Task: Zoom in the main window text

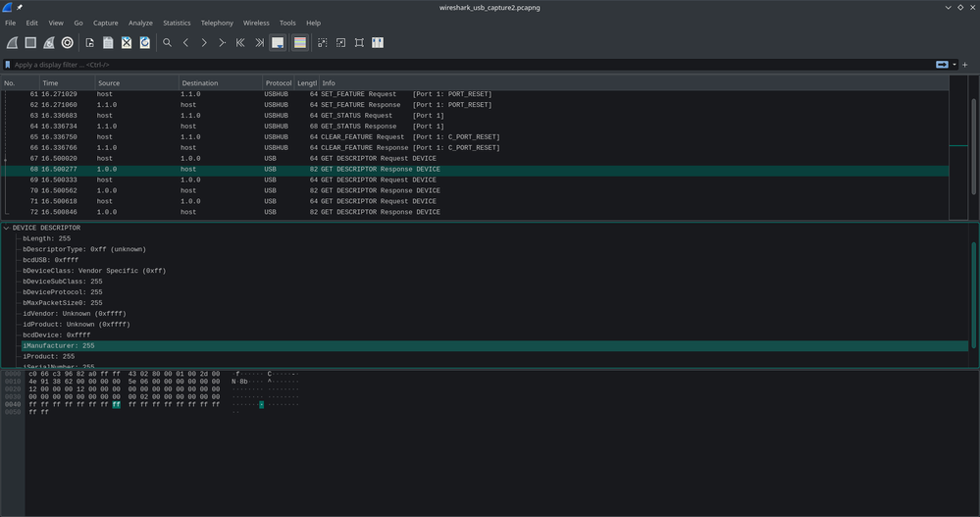Action: (323, 42)
